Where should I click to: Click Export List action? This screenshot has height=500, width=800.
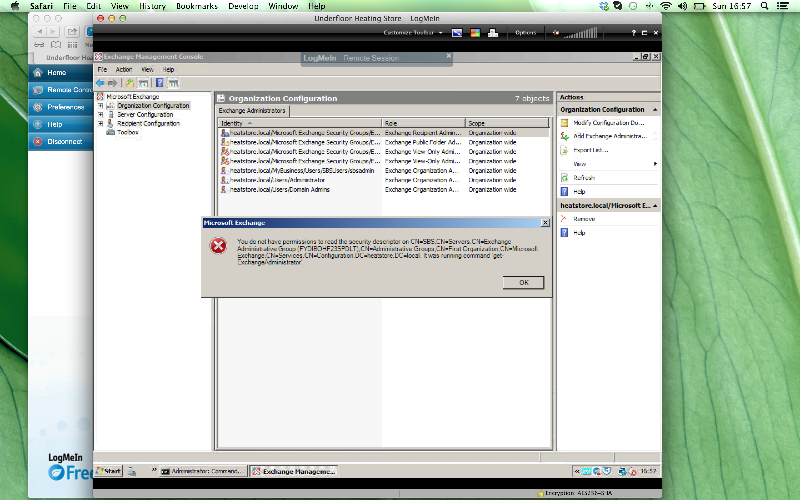pyautogui.click(x=590, y=150)
